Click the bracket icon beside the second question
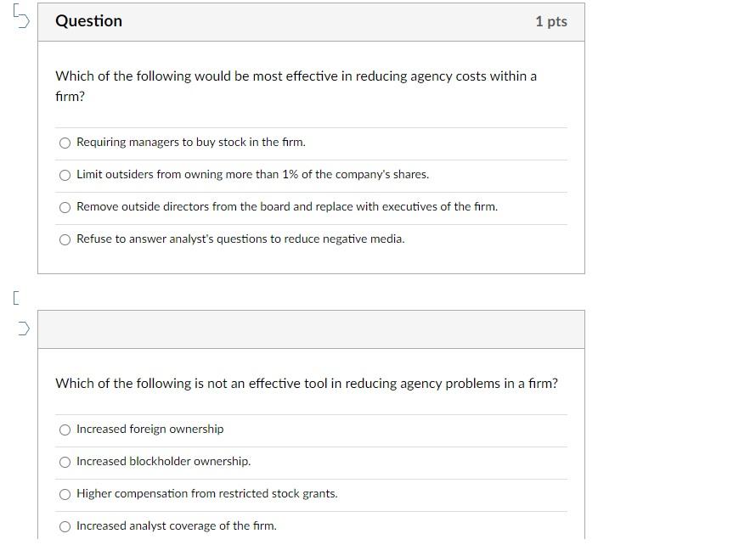The image size is (756, 545). 14,298
